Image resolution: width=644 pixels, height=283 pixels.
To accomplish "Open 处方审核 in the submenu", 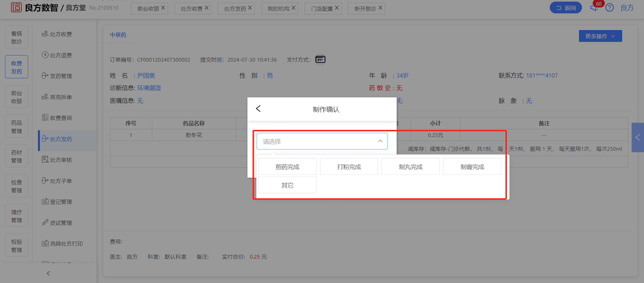I will click(61, 160).
